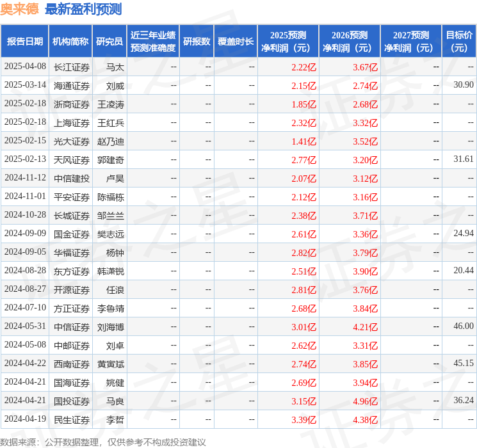This screenshot has height=448, width=477.
Task: Select analyst 刘威 in the table
Action: (x=115, y=85)
